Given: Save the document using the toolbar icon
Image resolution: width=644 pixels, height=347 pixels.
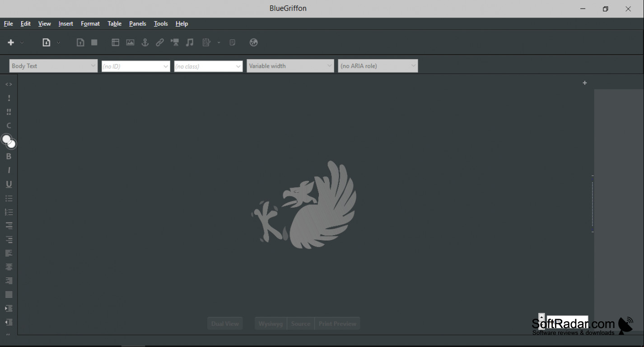Looking at the screenshot, I should pos(80,42).
